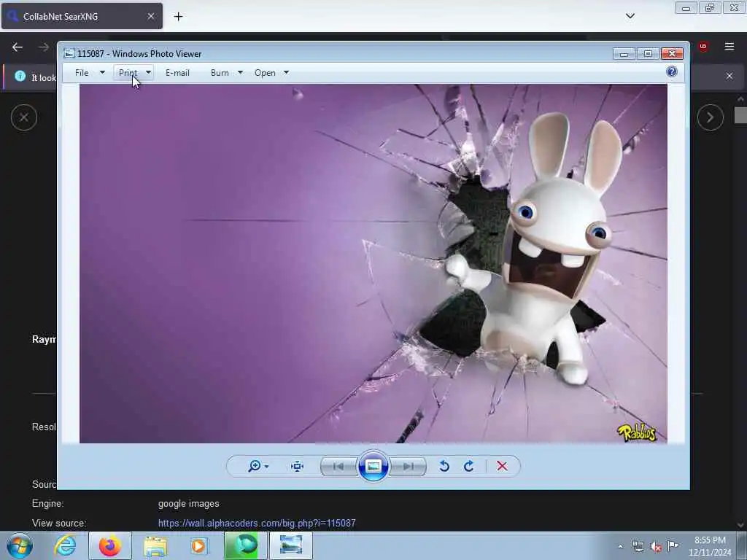This screenshot has width=747, height=560.
Task: Delete the photo with red X
Action: point(502,466)
